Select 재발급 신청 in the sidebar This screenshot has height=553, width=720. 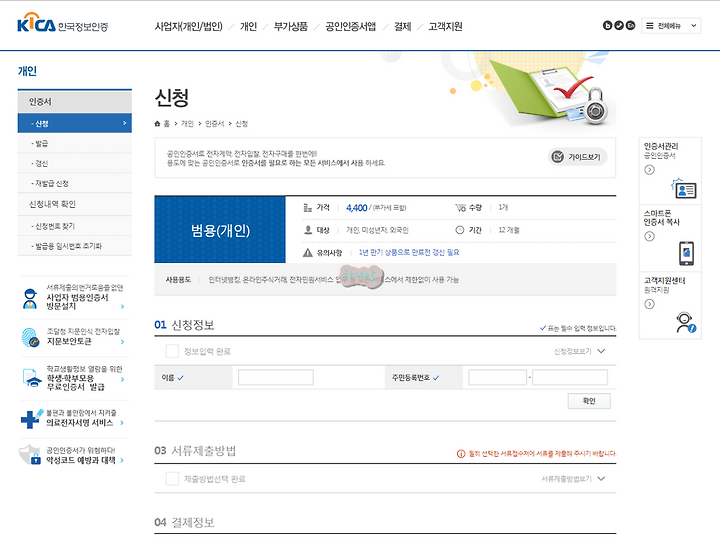click(x=75, y=183)
